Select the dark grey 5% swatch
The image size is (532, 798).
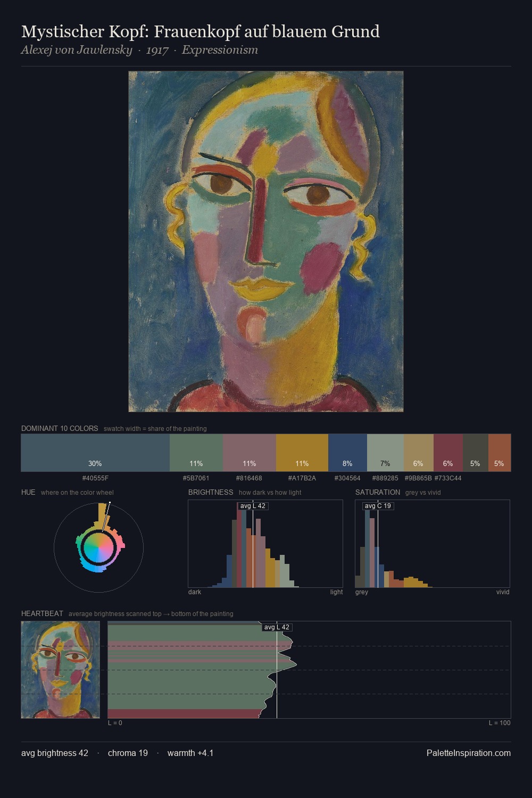(476, 453)
